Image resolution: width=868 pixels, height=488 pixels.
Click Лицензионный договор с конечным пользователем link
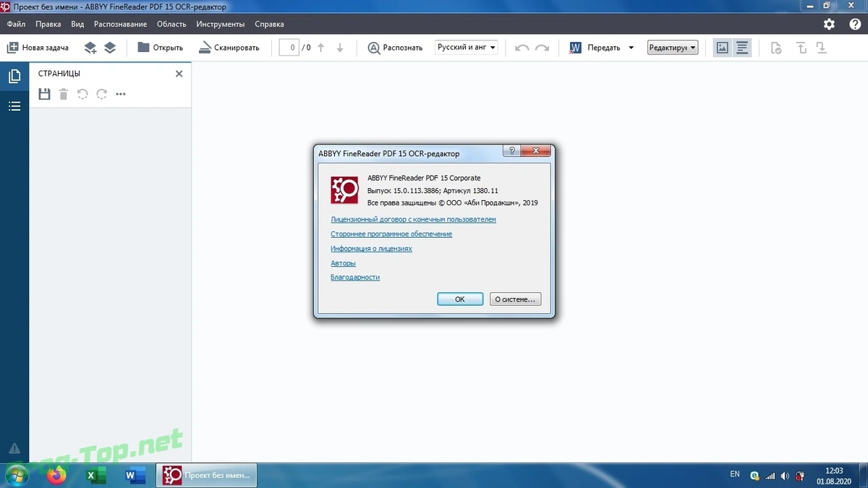[x=413, y=219]
